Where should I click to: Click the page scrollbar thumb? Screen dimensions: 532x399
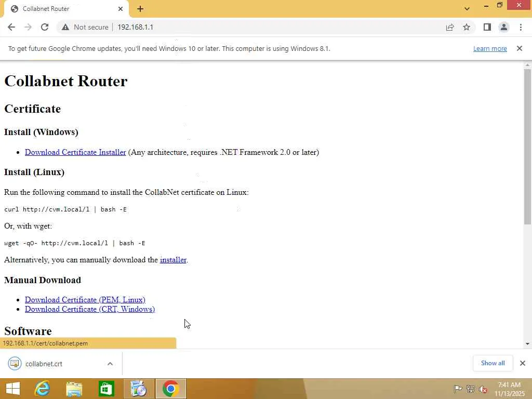pyautogui.click(x=527, y=147)
